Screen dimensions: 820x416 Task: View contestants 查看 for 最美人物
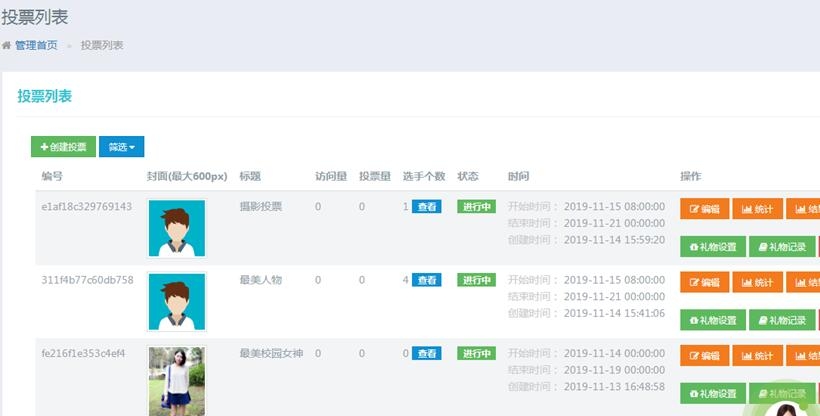(x=426, y=281)
